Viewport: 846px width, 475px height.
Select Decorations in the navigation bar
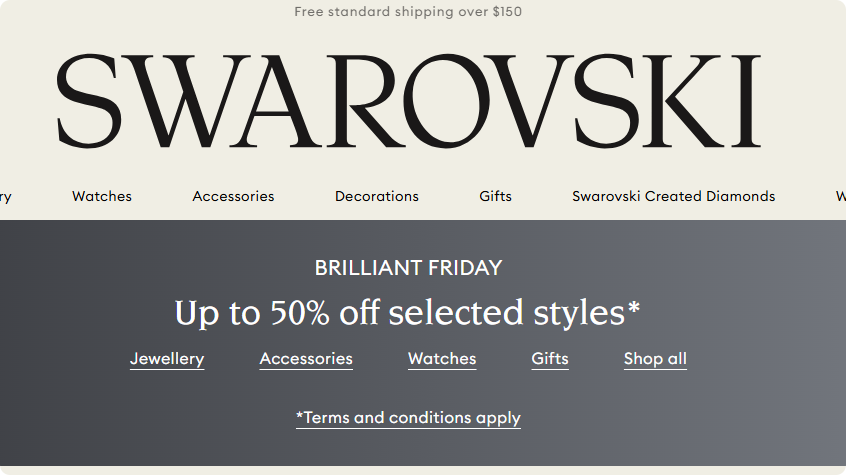point(377,197)
